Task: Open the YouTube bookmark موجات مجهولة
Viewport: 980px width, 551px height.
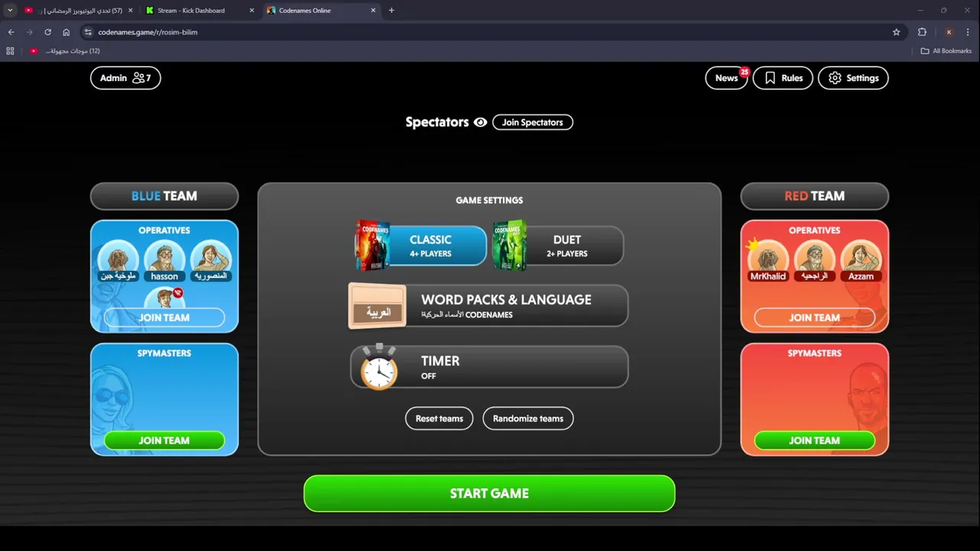Action: (x=65, y=51)
